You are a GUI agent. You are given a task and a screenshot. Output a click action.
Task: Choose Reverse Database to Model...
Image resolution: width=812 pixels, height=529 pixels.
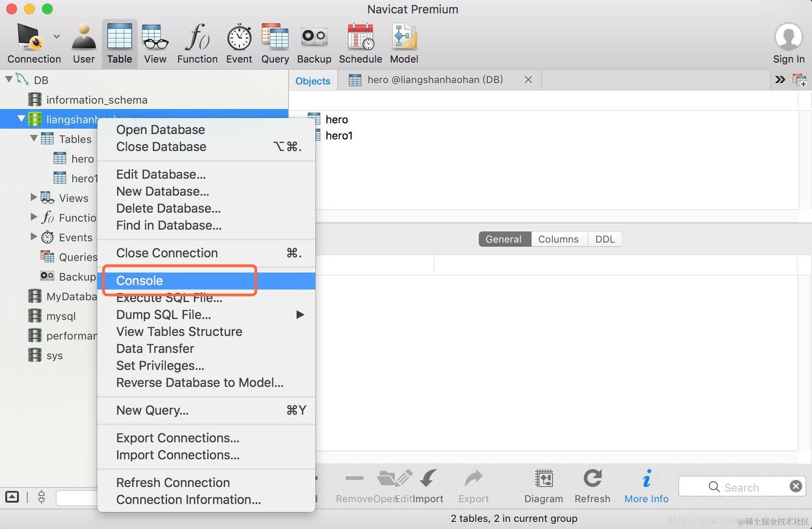coord(206,382)
